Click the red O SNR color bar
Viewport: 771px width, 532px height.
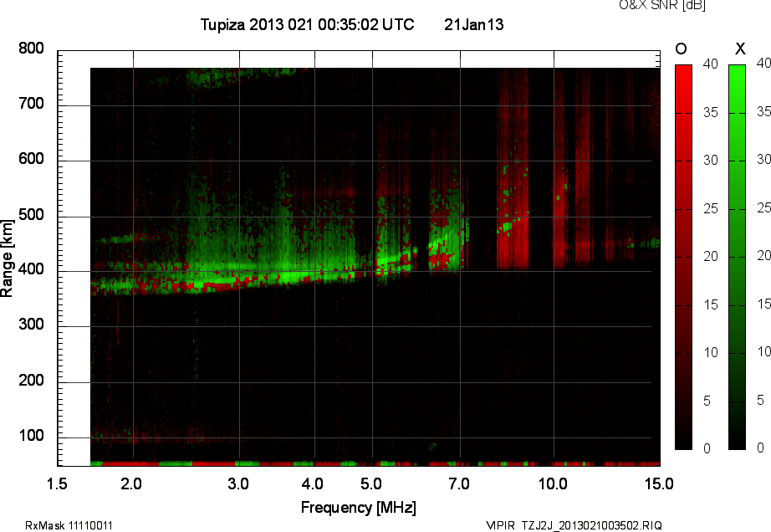tap(683, 257)
